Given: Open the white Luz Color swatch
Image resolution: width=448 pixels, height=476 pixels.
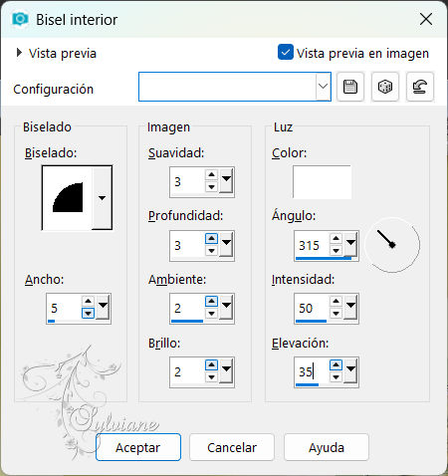Looking at the screenshot, I should coord(322,182).
